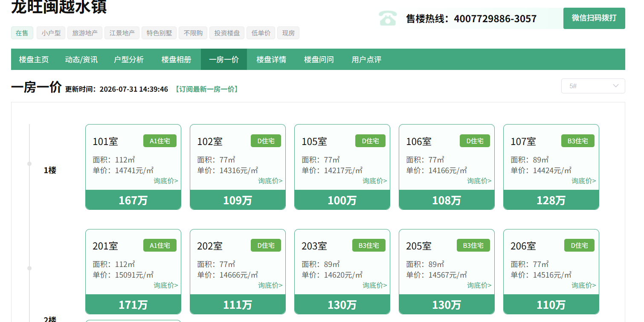Viewport: 644px width, 322px height.
Task: Click B3住宅 badge on 205室 card
Action: (x=473, y=245)
